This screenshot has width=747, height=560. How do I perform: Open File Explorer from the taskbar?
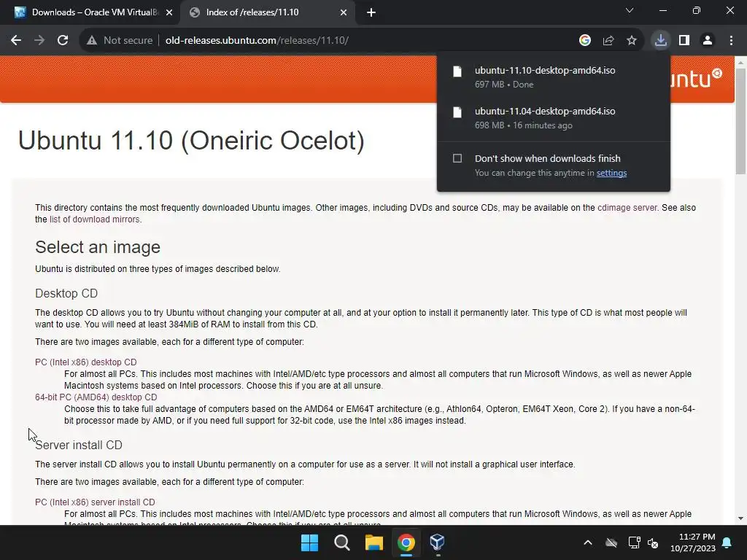[x=374, y=542]
